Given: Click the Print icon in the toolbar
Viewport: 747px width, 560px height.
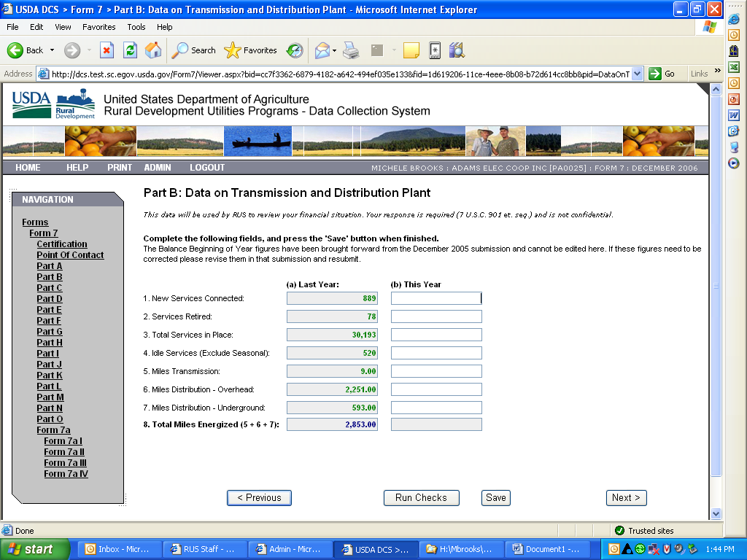Looking at the screenshot, I should 351,50.
